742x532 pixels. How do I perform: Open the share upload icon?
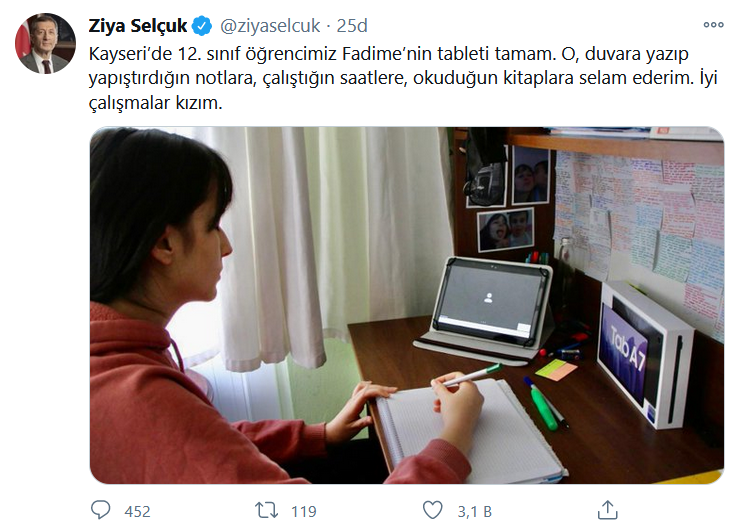click(x=608, y=510)
